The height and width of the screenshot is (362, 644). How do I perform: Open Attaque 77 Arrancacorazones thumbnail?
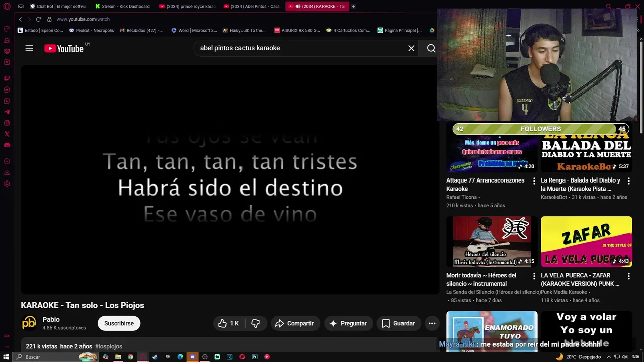492,148
